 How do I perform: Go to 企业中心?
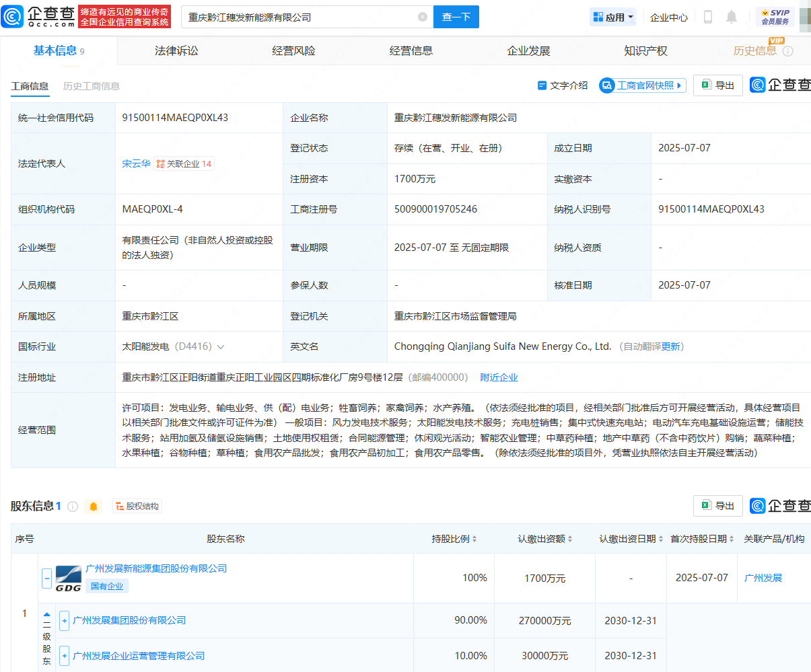(x=669, y=17)
